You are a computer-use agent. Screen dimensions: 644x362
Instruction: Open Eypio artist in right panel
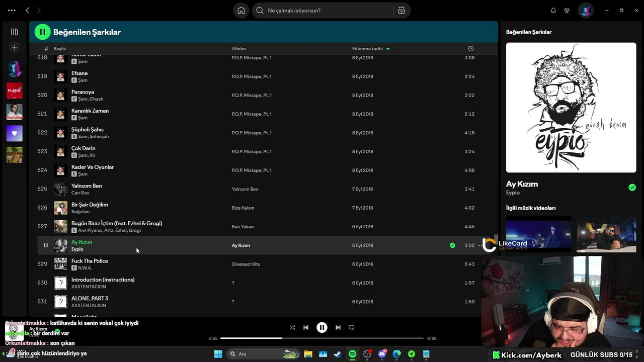(x=513, y=193)
